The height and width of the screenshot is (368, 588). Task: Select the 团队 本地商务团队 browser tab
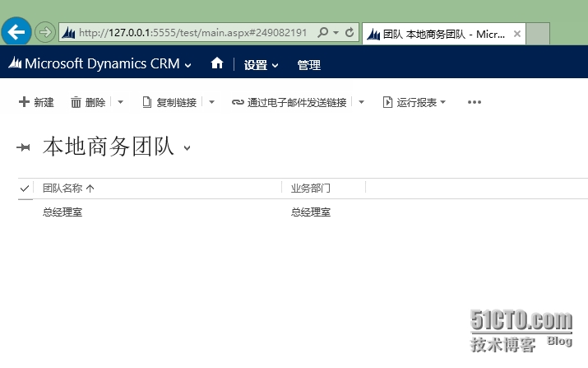443,35
